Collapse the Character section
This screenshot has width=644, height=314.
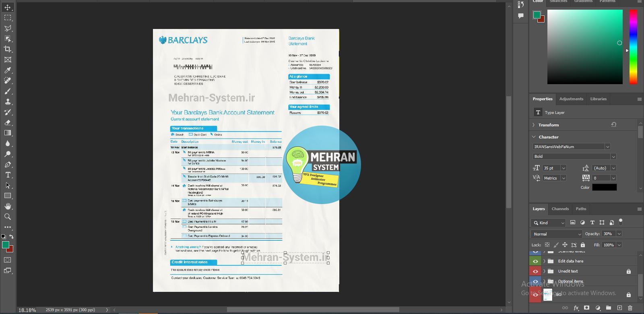click(534, 137)
